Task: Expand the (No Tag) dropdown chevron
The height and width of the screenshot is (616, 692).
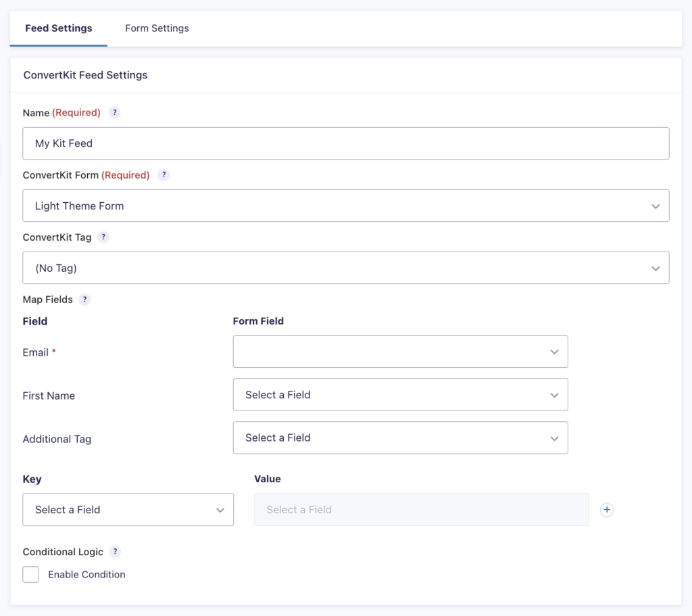Action: (x=655, y=268)
